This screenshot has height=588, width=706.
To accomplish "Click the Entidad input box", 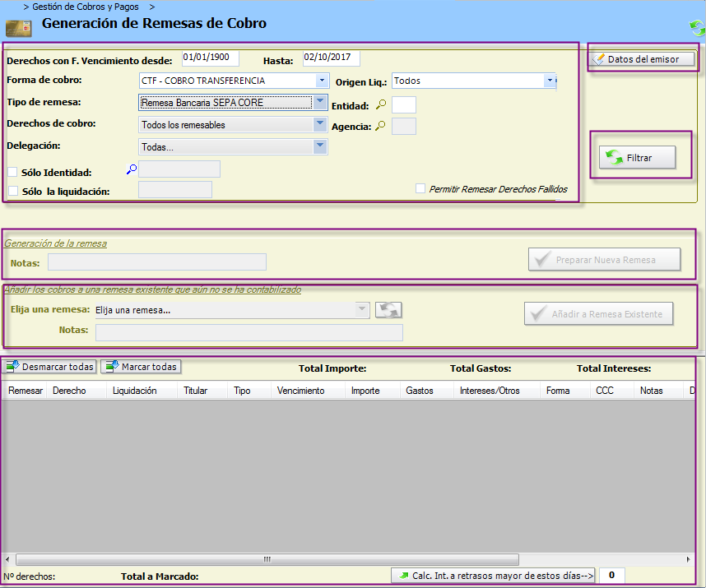I will pos(404,104).
